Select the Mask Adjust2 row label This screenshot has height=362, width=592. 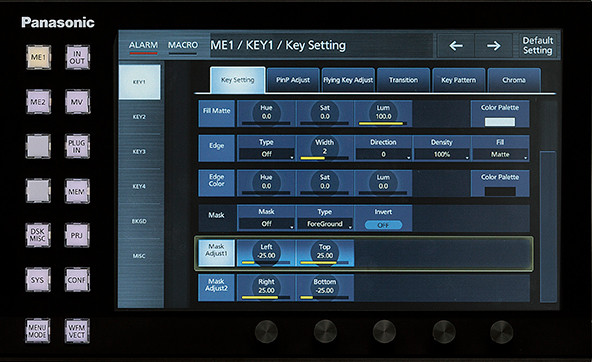click(x=217, y=288)
